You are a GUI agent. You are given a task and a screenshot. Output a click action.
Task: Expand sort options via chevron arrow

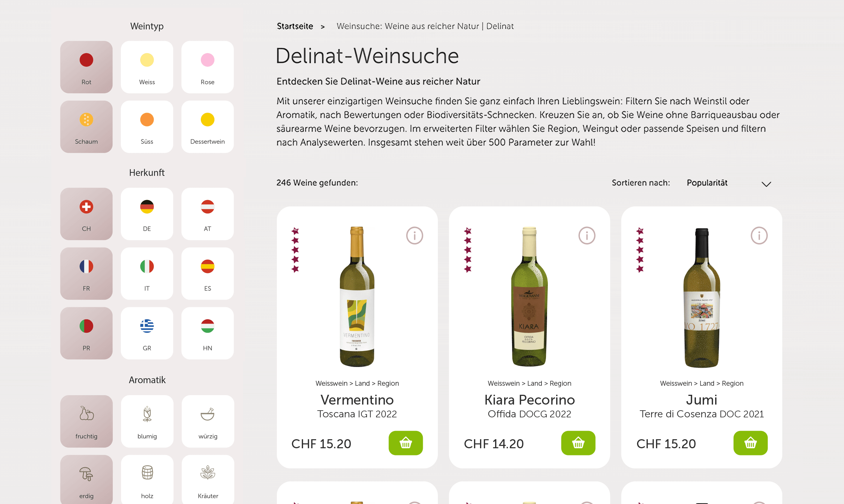point(766,184)
